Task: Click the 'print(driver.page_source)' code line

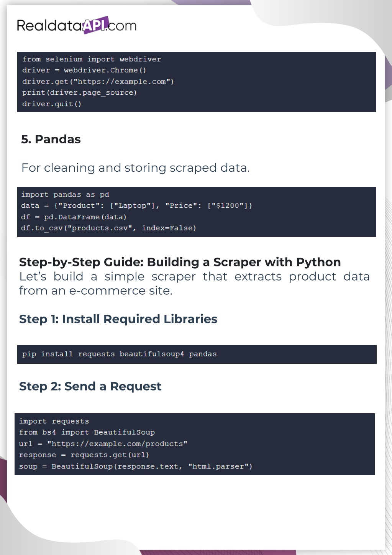Action: [x=79, y=93]
